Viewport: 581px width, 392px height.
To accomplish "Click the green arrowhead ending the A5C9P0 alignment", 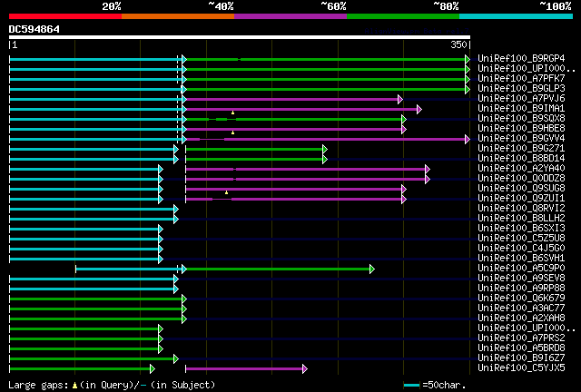I will [372, 269].
